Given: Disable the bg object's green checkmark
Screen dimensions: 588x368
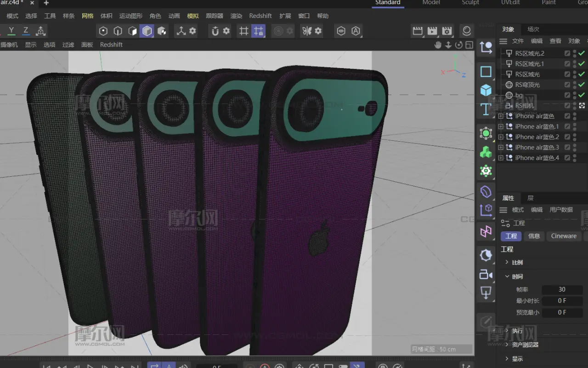Looking at the screenshot, I should pos(582,95).
